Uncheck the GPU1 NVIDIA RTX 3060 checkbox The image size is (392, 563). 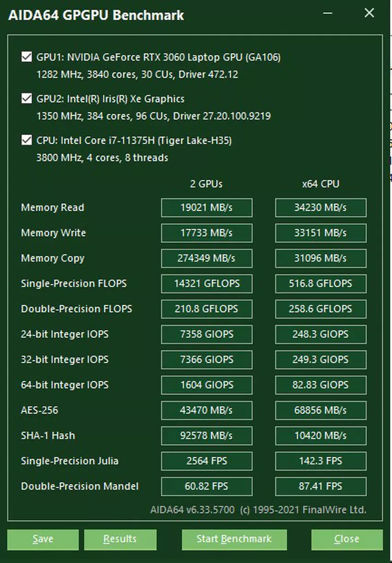(26, 57)
